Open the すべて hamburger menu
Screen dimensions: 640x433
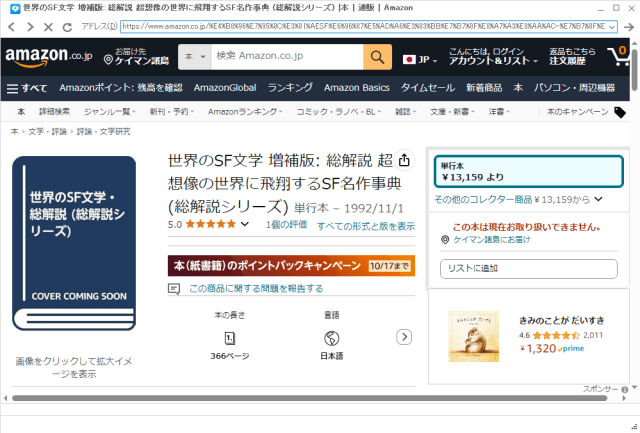point(27,88)
